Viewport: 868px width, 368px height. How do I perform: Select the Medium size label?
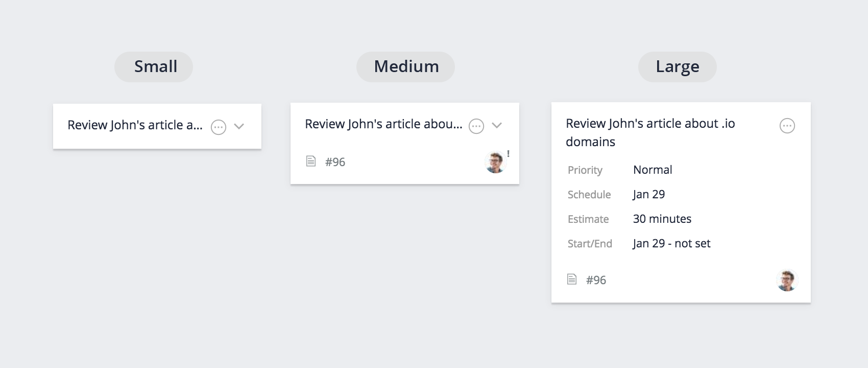405,66
